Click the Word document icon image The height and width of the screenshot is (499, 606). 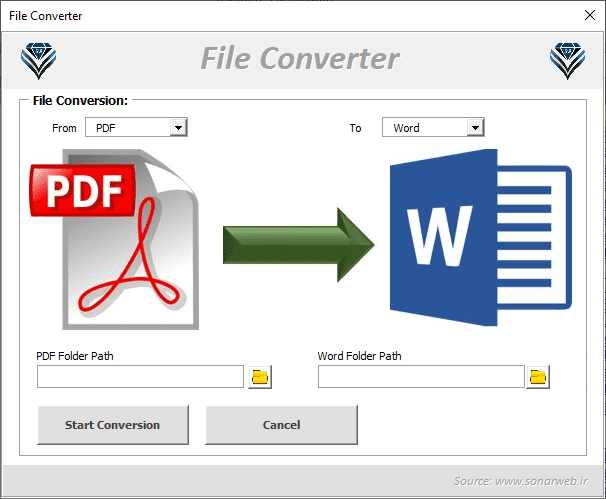481,237
